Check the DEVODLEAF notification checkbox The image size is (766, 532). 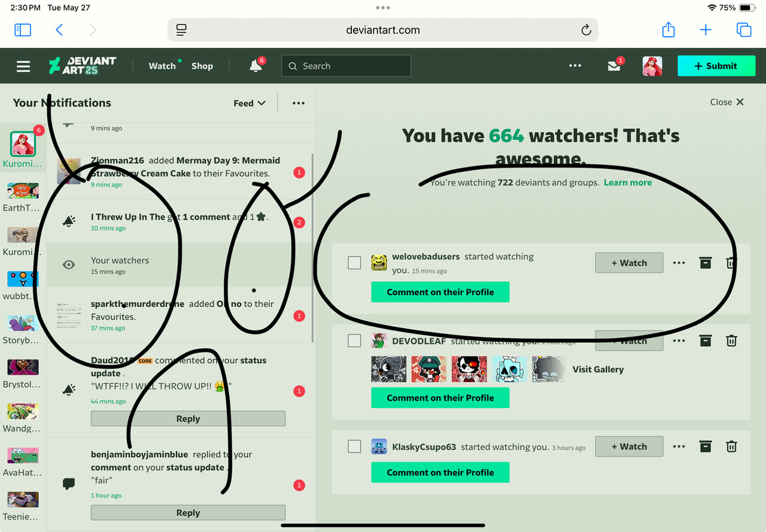354,341
